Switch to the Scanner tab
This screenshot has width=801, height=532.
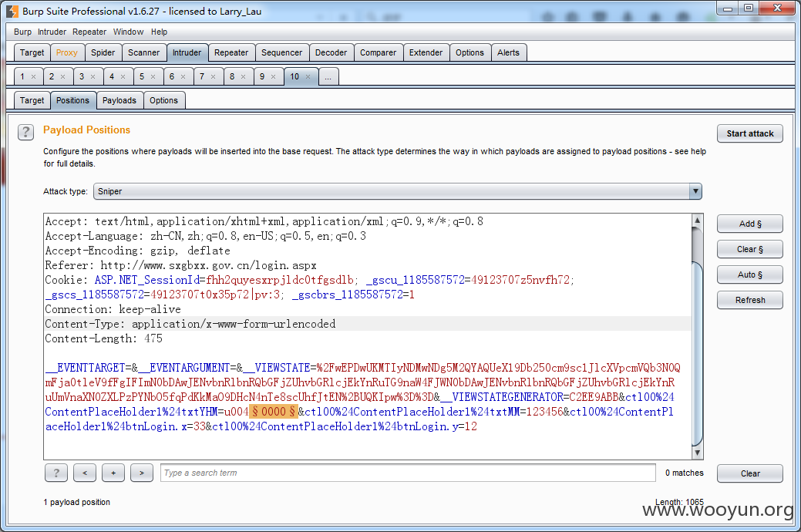tap(143, 52)
